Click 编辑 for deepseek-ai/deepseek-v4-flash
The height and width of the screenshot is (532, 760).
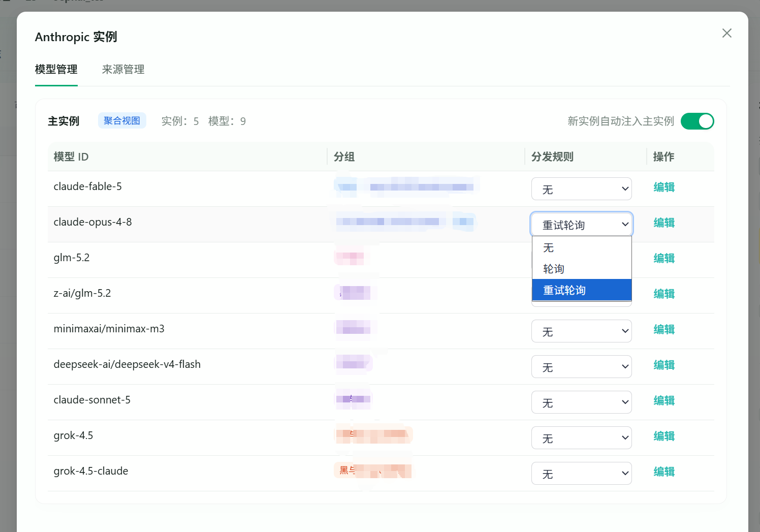(x=664, y=365)
